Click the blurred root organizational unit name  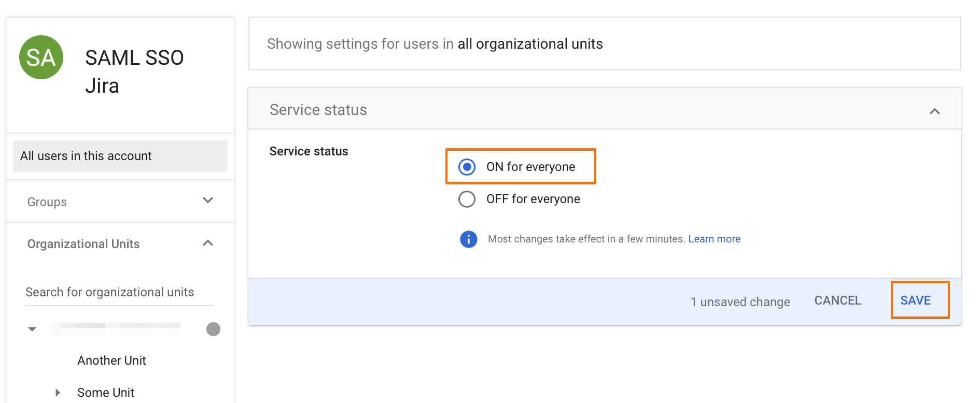(x=116, y=329)
